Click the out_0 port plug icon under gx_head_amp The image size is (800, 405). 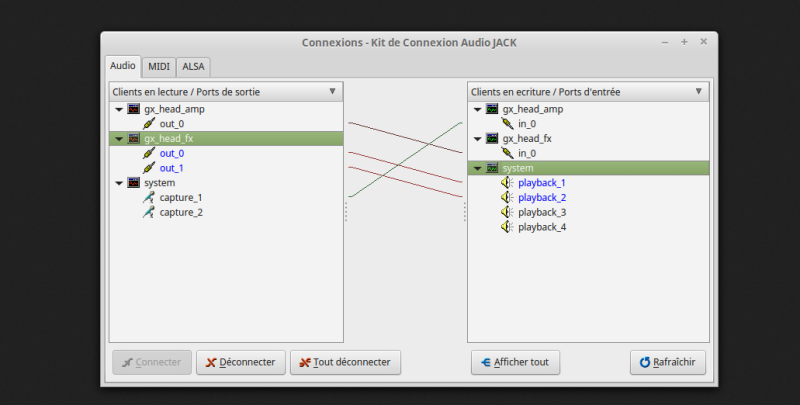point(149,124)
